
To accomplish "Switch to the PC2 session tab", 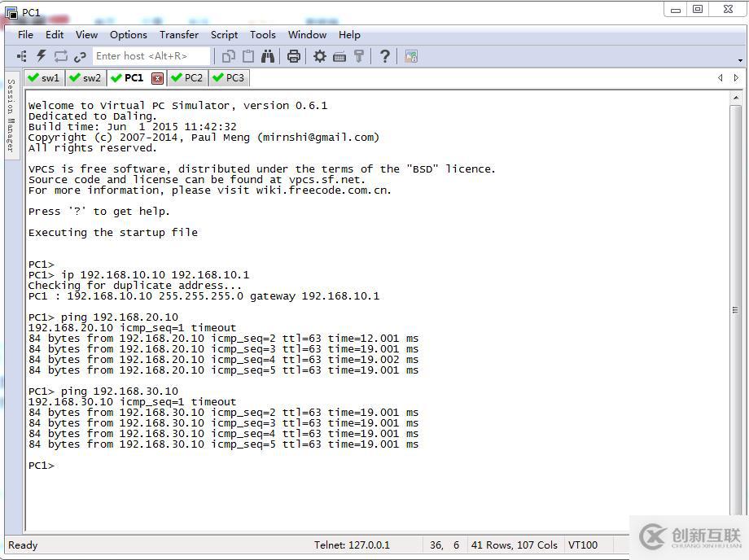I will pos(188,78).
